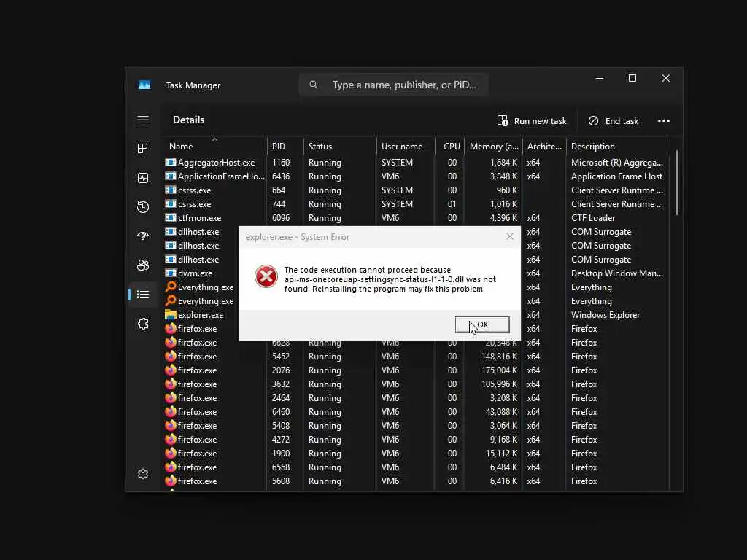Screen dimensions: 747x560
Task: Select firefox.exe row with PID 5408
Action: click(417, 425)
